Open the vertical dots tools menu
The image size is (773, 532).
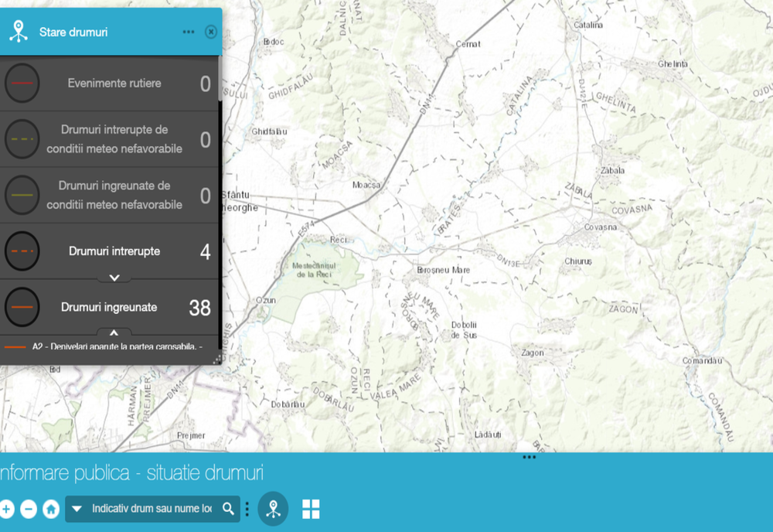coord(246,509)
